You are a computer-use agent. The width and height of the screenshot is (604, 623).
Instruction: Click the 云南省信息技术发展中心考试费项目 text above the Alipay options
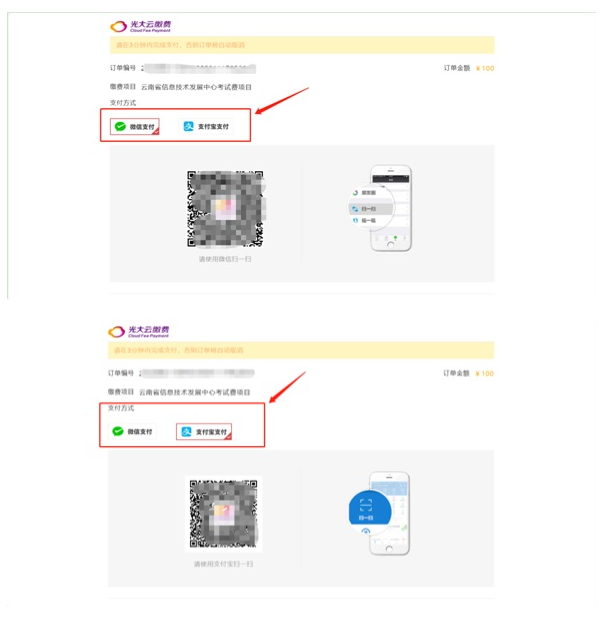click(194, 392)
